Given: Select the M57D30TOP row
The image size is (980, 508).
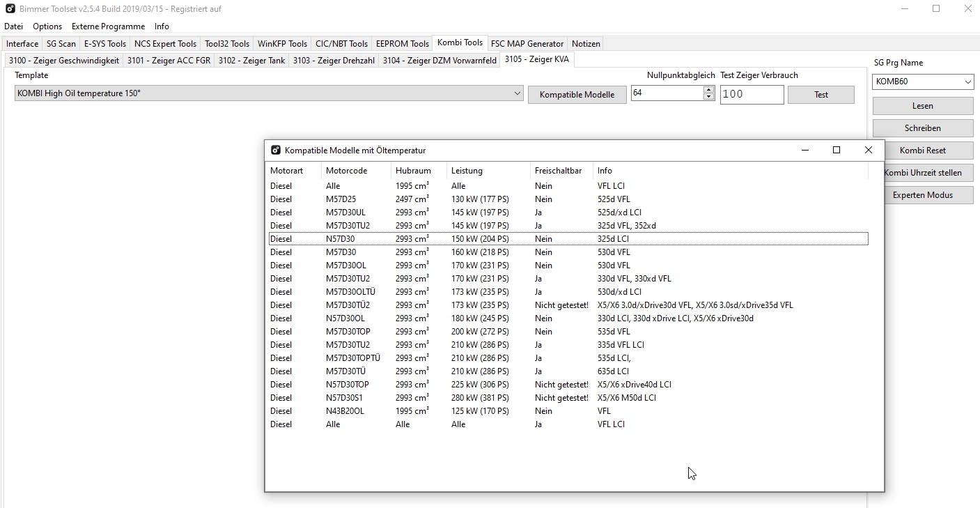Looking at the screenshot, I should [x=568, y=332].
